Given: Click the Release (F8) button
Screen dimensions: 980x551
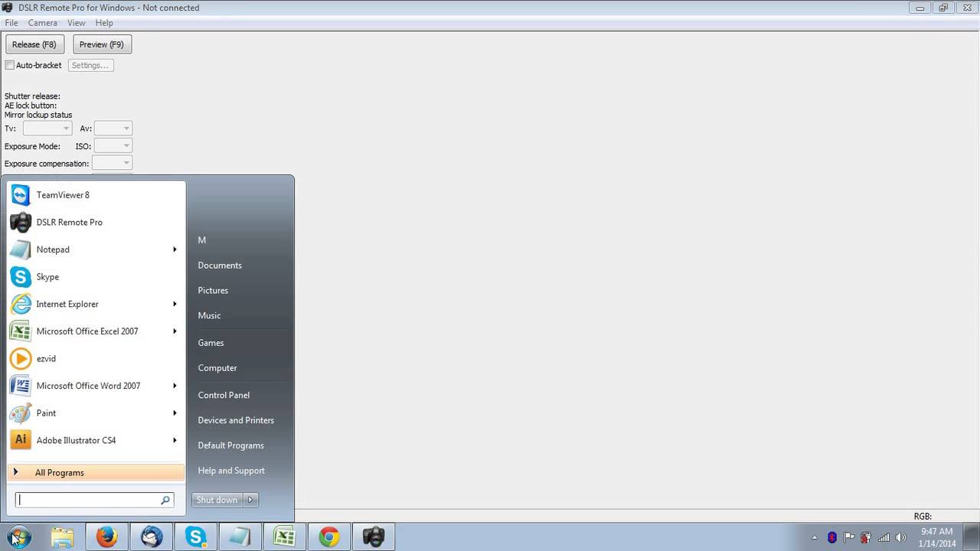Looking at the screenshot, I should tap(34, 44).
